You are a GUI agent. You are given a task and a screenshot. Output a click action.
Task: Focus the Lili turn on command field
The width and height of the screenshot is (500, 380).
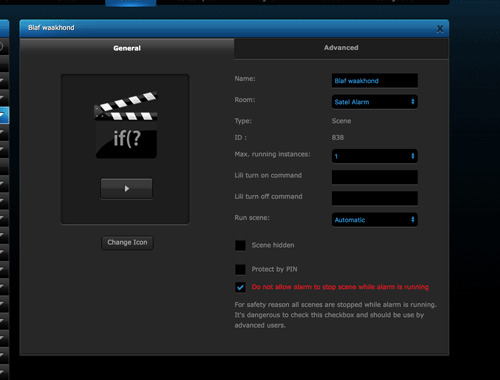[x=375, y=177]
